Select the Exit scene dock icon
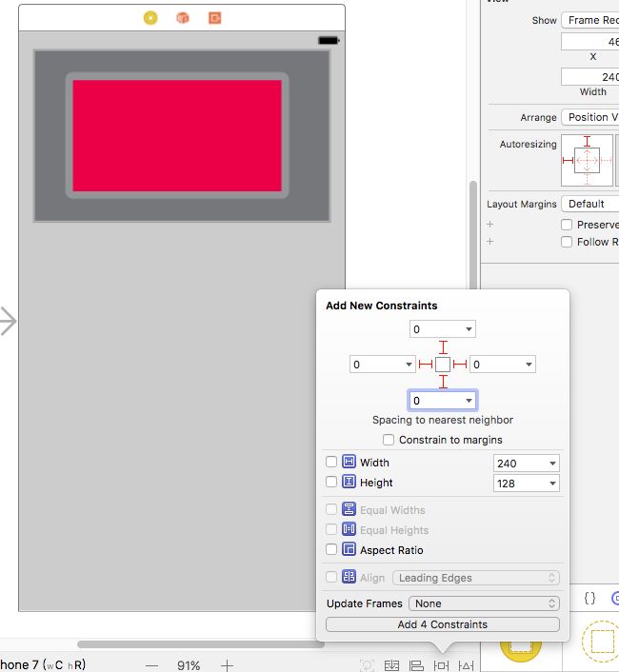This screenshot has width=619, height=672. coord(215,18)
